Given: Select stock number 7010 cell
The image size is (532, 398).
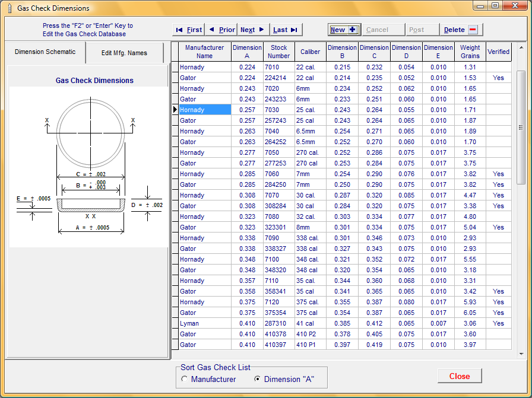Looking at the screenshot, I should [x=279, y=67].
